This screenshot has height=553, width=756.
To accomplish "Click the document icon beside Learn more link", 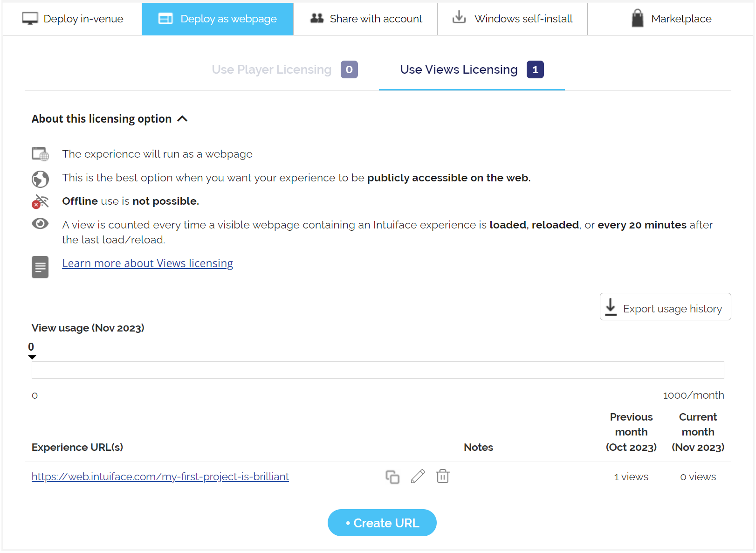I will 40,267.
